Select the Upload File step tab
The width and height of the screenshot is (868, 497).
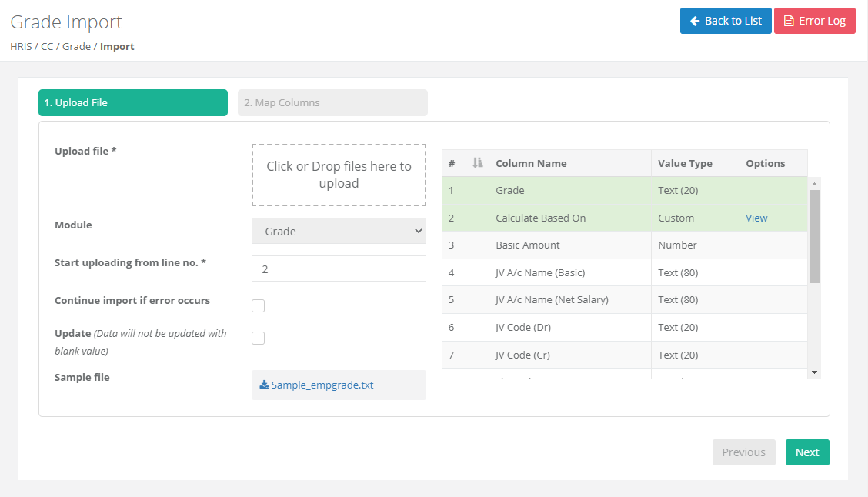pyautogui.click(x=133, y=103)
